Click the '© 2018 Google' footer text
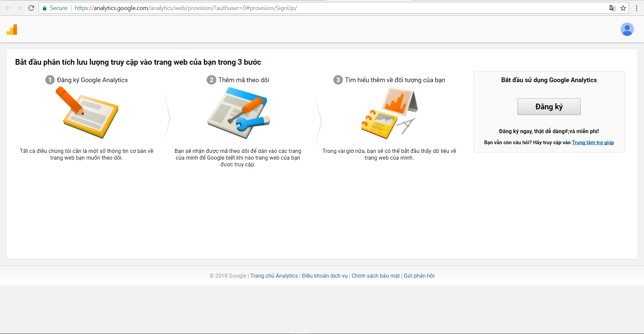Image resolution: width=644 pixels, height=334 pixels. coord(228,276)
